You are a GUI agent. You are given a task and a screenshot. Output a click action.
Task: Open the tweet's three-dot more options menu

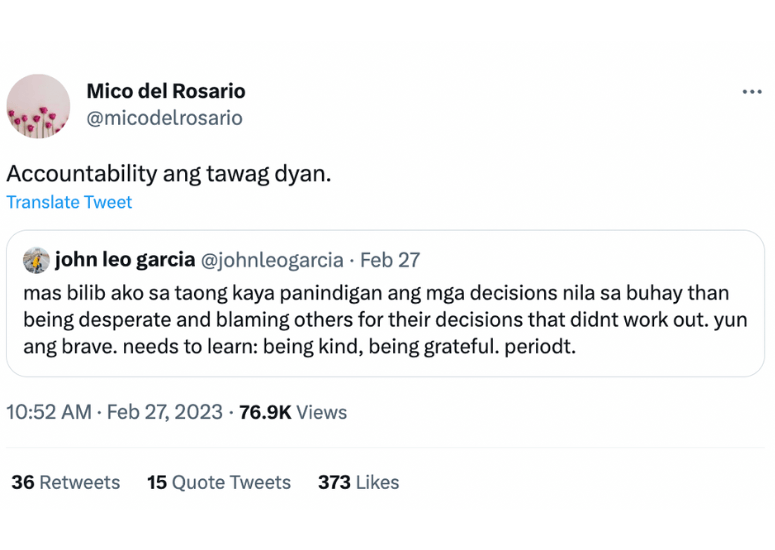point(752,92)
